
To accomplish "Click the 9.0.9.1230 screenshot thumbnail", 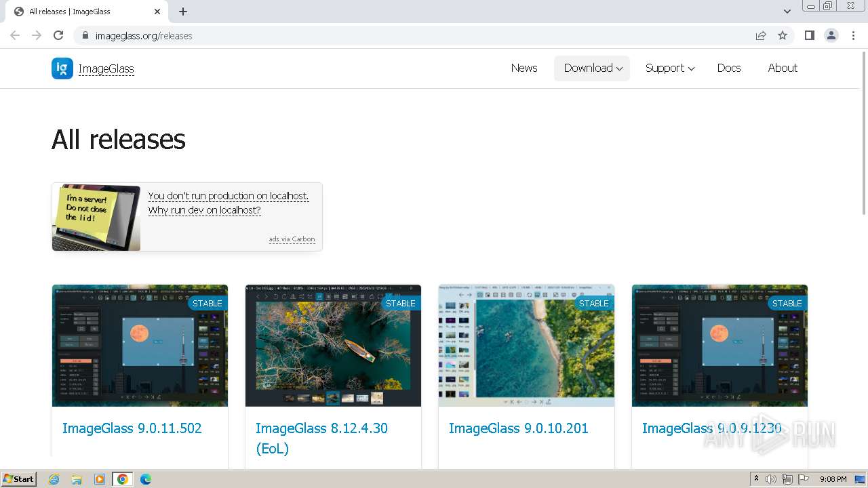I will [719, 346].
